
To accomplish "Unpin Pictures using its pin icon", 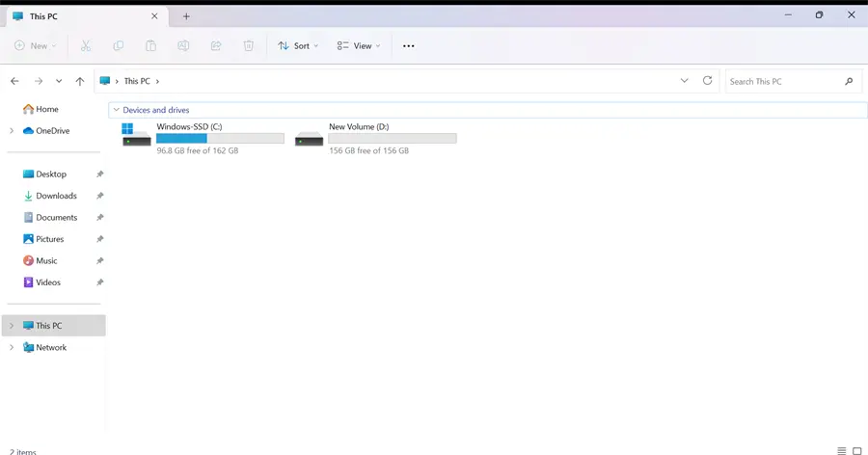I will 99,239.
